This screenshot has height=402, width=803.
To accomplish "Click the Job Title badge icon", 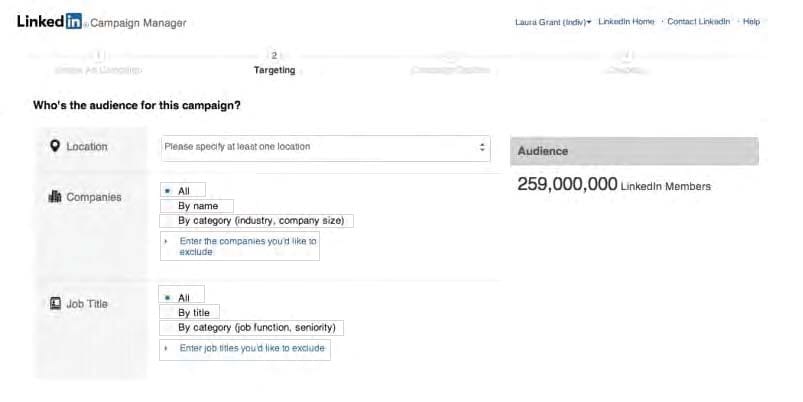I will 55,304.
